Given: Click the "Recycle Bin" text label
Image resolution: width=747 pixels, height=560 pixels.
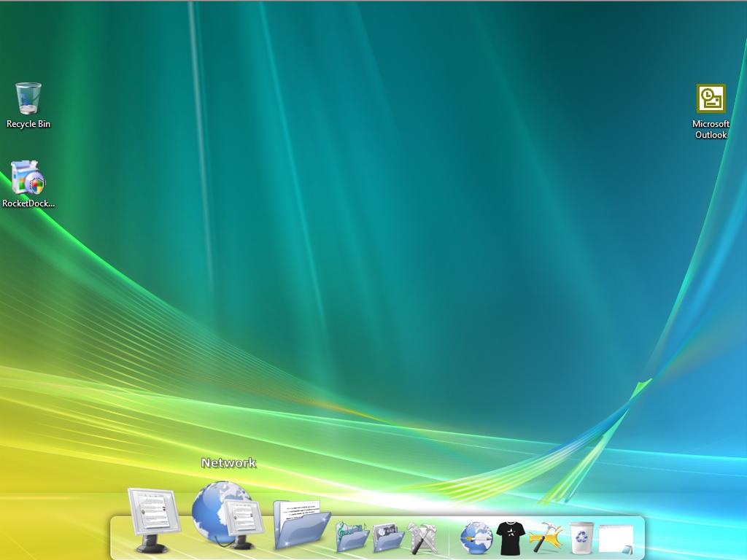Looking at the screenshot, I should (x=28, y=124).
